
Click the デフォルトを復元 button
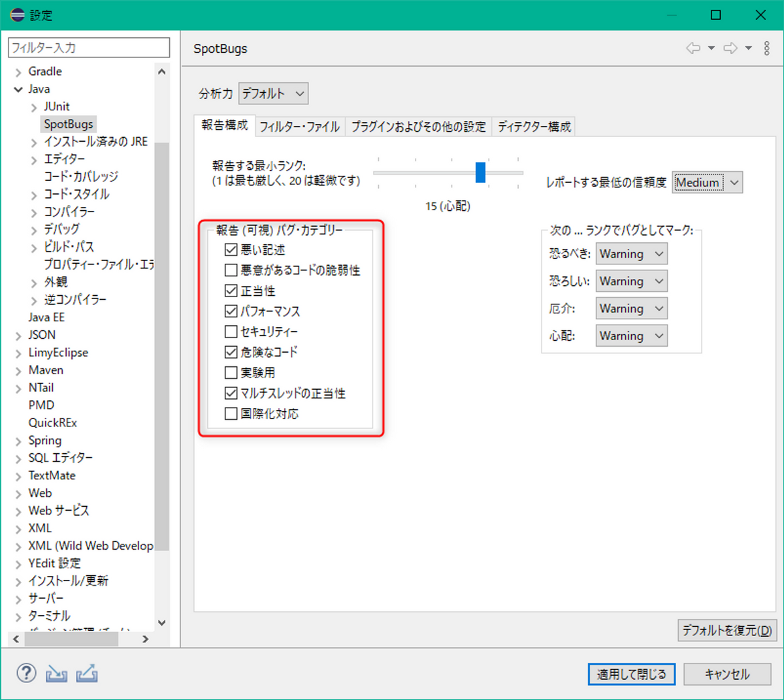(727, 631)
